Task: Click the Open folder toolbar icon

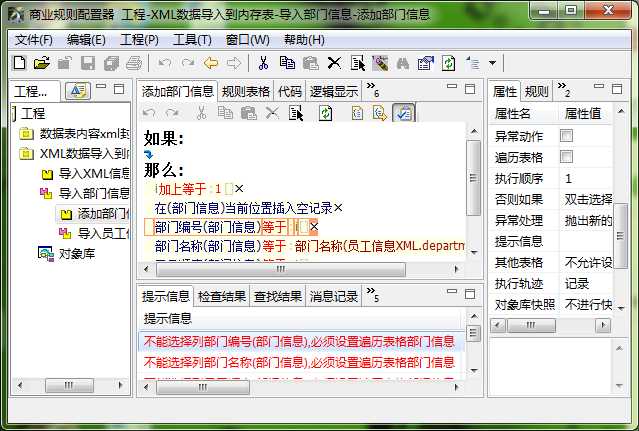Action: pyautogui.click(x=42, y=63)
